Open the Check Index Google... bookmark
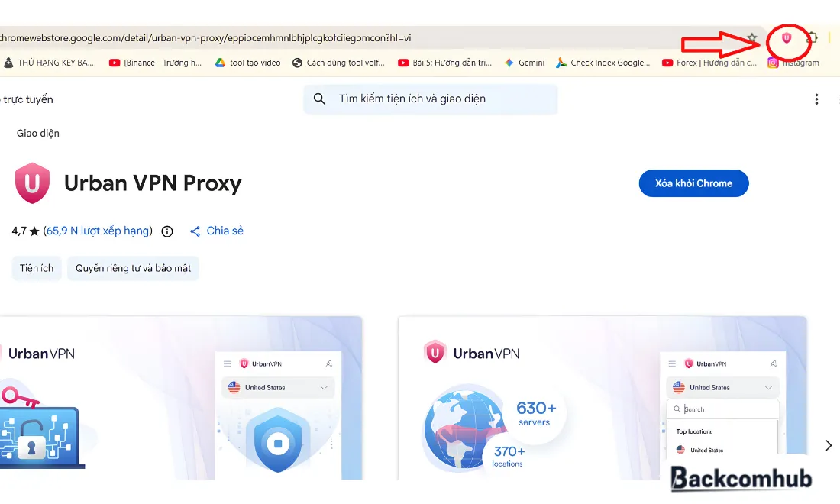840x504 pixels. 603,63
